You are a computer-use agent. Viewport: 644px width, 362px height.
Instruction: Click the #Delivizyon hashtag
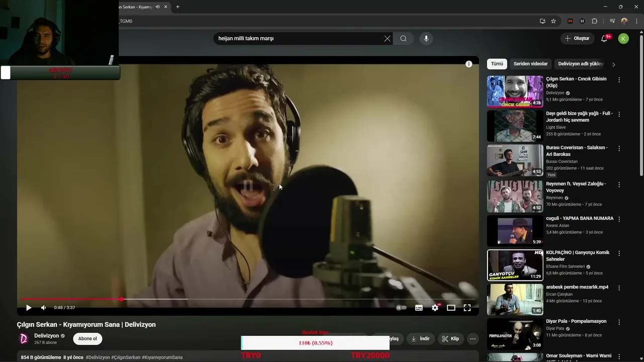[98, 357]
